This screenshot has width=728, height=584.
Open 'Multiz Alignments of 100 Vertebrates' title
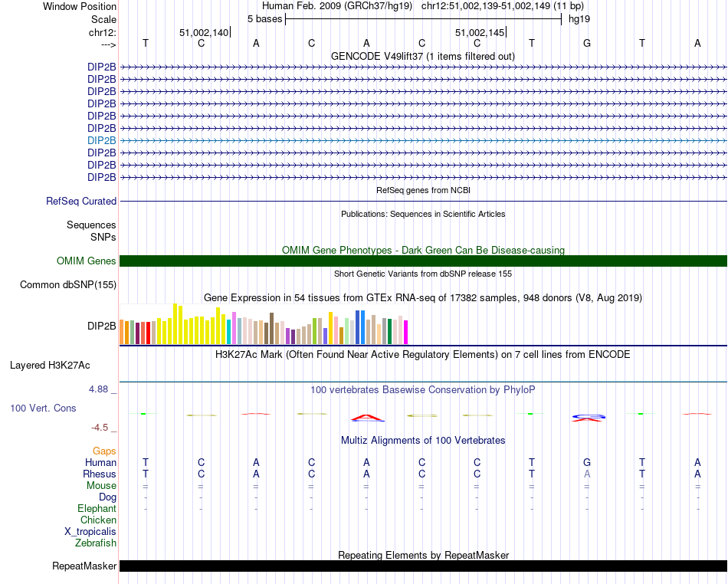(x=423, y=441)
